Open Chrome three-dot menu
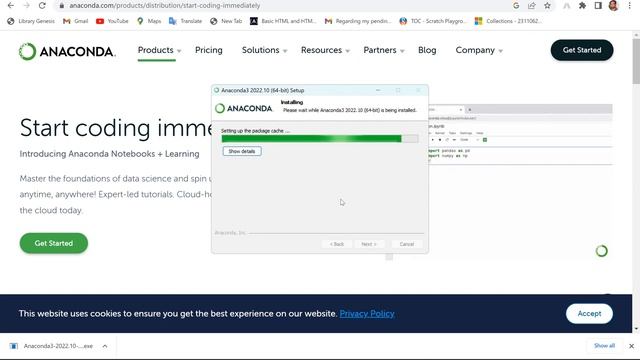 tap(630, 6)
